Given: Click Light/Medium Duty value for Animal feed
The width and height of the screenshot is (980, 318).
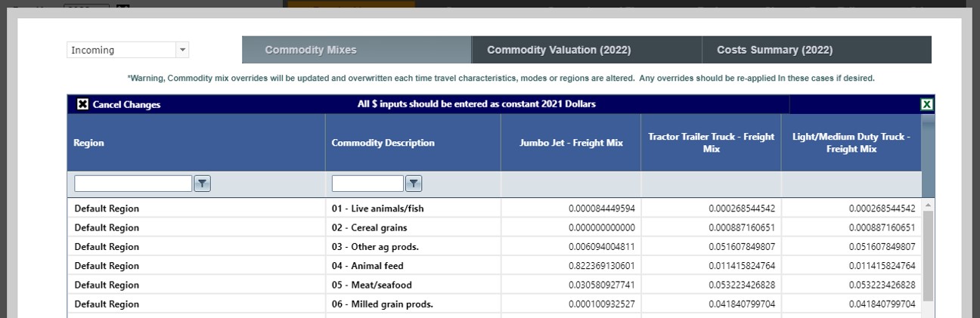Looking at the screenshot, I should (x=882, y=265).
